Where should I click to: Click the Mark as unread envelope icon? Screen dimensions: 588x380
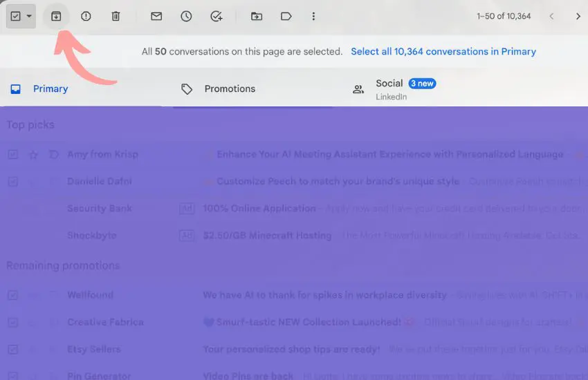[x=156, y=16]
